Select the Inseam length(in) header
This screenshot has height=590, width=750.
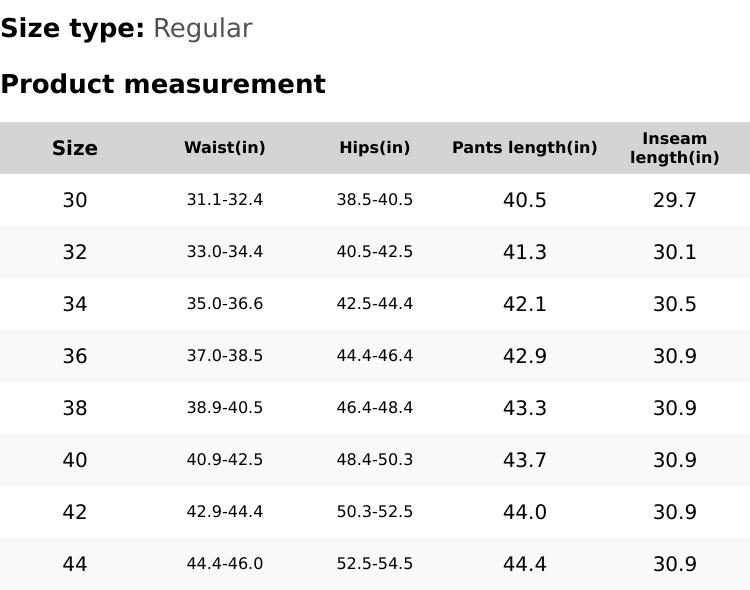(675, 148)
